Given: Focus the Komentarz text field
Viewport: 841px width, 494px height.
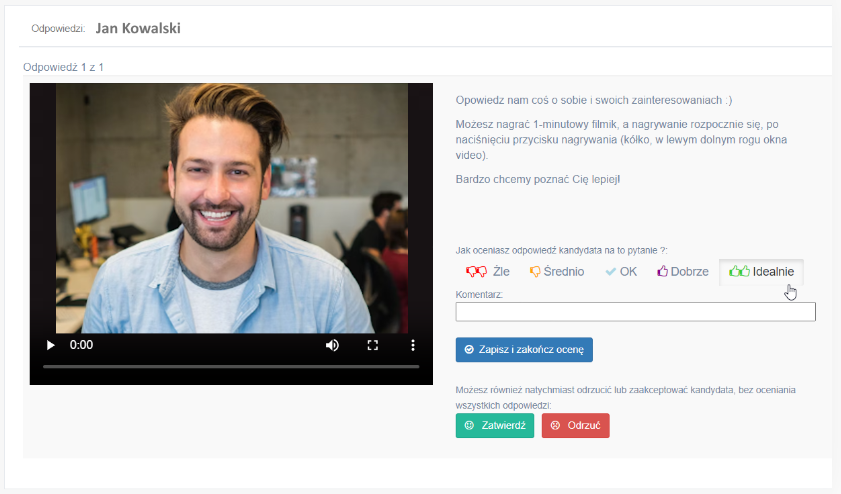Looking at the screenshot, I should point(635,312).
